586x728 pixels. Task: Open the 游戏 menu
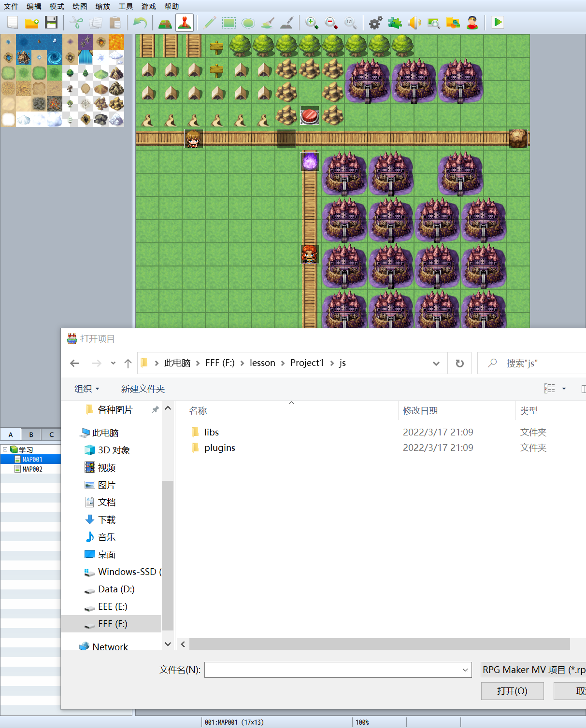(149, 6)
